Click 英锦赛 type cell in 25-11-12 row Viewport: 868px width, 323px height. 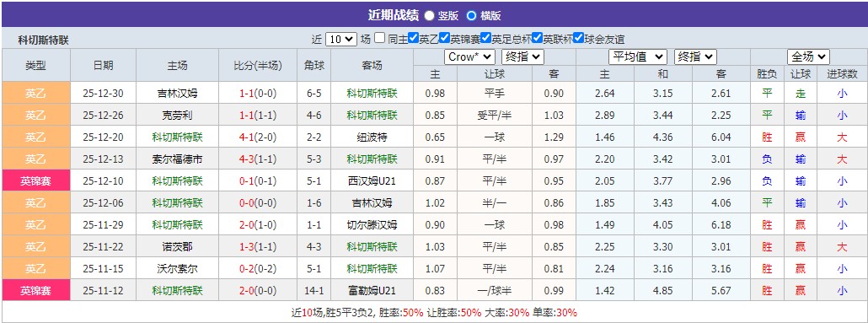(36, 290)
